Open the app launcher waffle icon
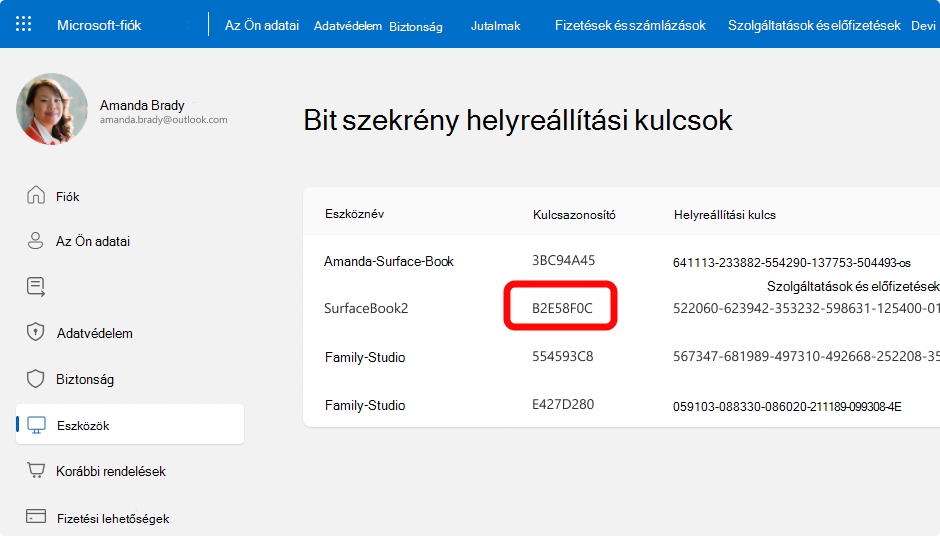This screenshot has width=940, height=536. 23,24
